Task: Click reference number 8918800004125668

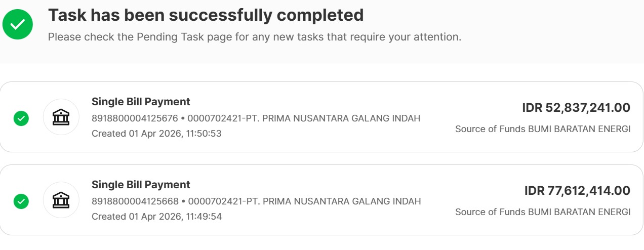Action: pos(135,201)
